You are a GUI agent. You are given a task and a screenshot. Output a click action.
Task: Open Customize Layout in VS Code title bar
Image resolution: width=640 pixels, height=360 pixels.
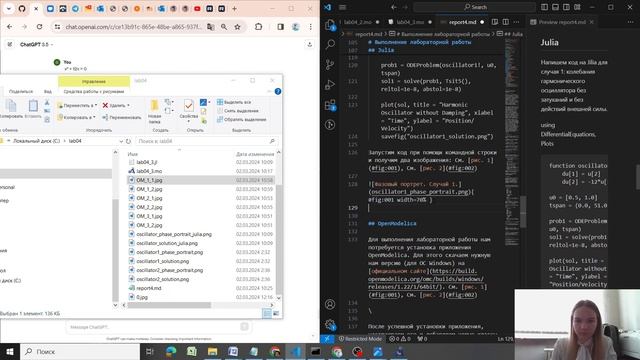pos(577,7)
